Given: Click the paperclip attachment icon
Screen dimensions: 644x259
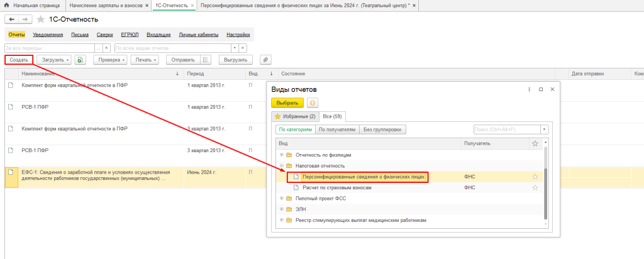Looking at the screenshot, I should [x=265, y=60].
